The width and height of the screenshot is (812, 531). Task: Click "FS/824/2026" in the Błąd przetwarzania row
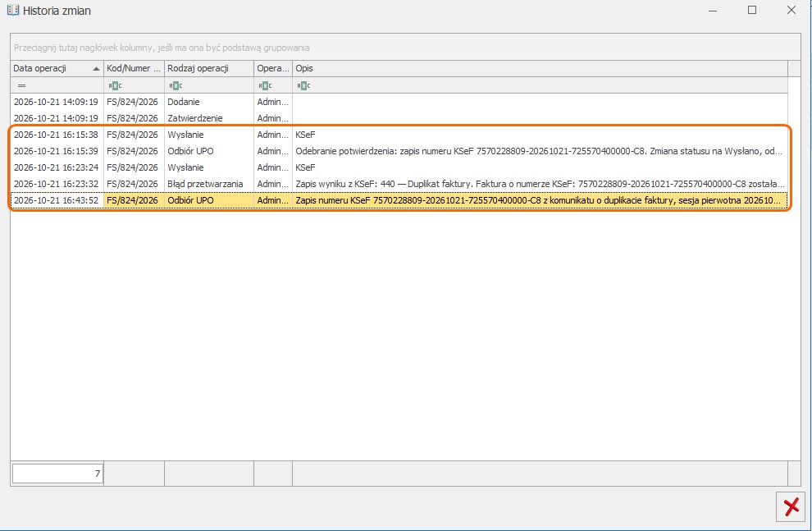coord(135,184)
